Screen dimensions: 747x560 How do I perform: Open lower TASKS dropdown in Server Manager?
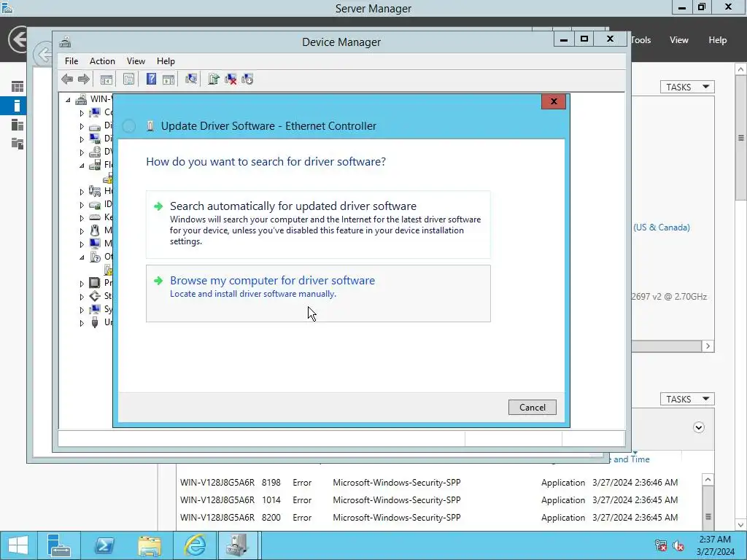tap(687, 399)
